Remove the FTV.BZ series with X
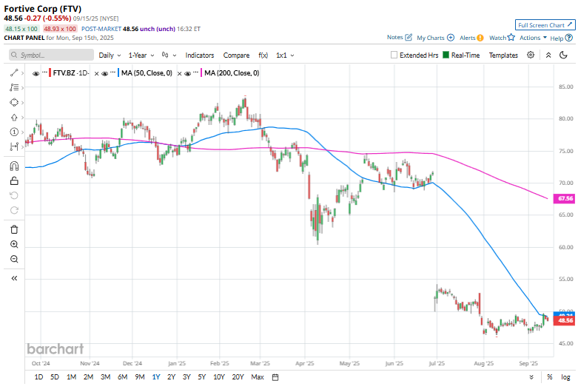This screenshot has width=578, height=392. coord(96,74)
